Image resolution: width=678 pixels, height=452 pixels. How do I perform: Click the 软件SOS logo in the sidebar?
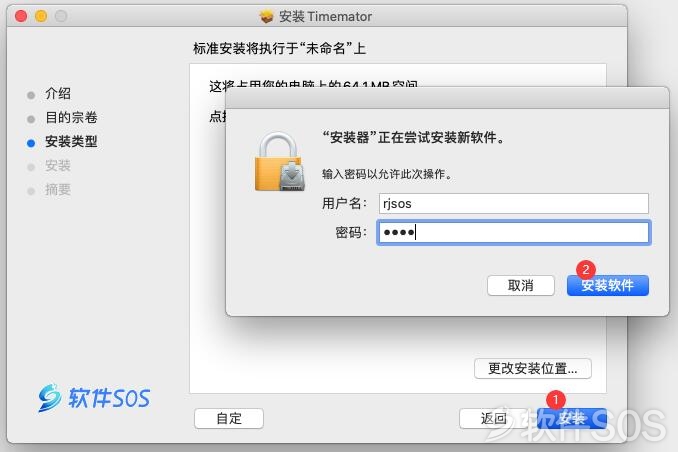[94, 398]
